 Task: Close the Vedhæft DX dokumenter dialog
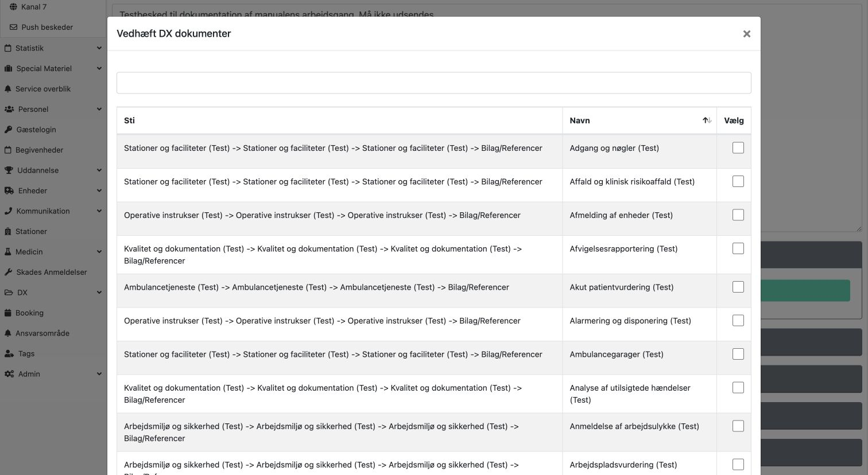click(746, 34)
